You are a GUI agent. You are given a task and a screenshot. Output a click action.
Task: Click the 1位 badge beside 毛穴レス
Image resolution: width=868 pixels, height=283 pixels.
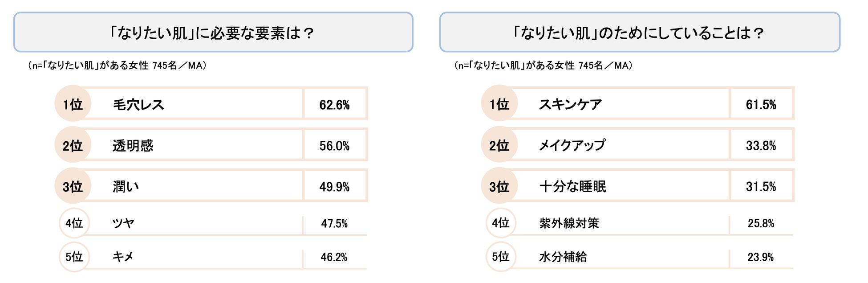(73, 104)
